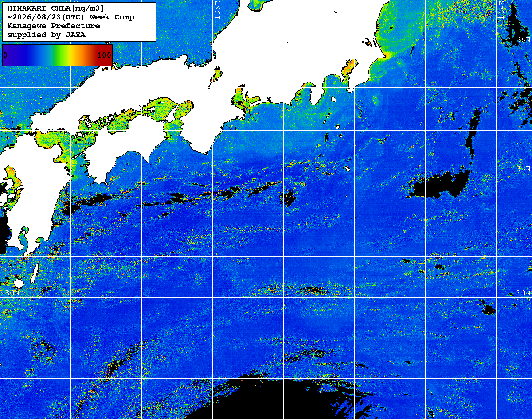Click the 0 label on the color scale
Viewport: 532px width, 419px height.
(x=5, y=55)
